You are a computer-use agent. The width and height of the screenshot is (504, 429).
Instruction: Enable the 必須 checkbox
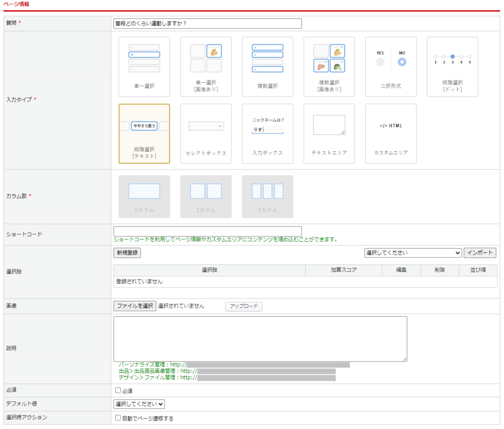click(x=118, y=391)
